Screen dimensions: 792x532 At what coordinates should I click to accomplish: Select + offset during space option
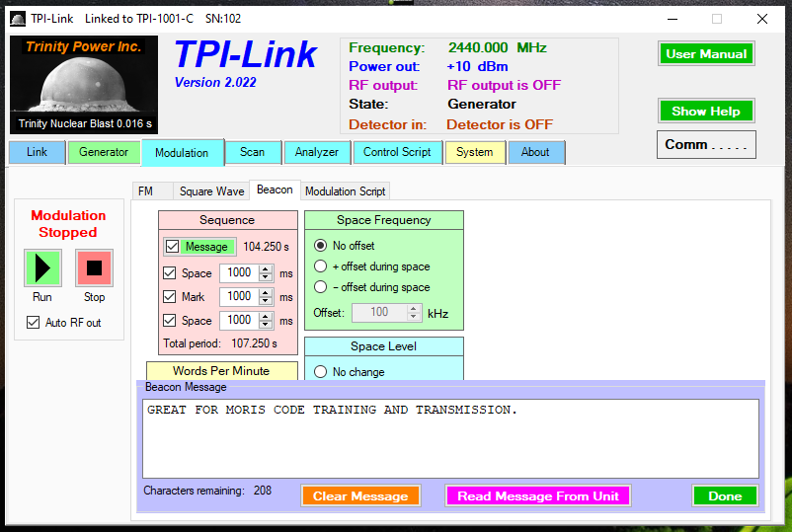click(x=320, y=266)
